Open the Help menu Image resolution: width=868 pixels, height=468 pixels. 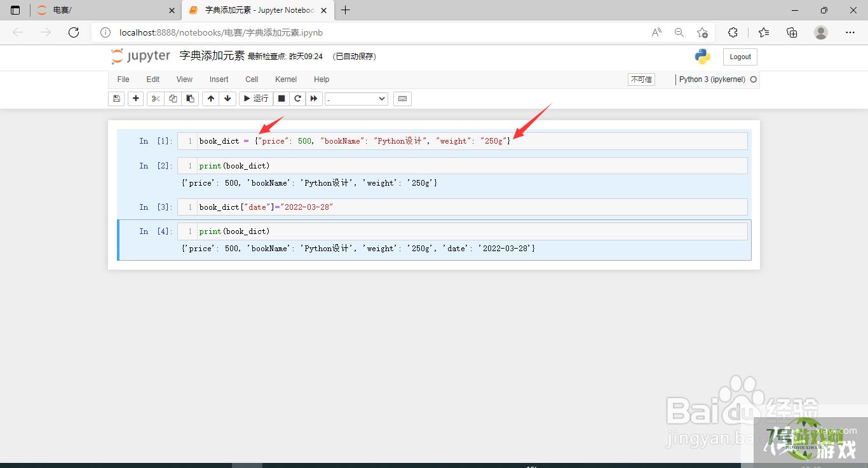coord(322,79)
